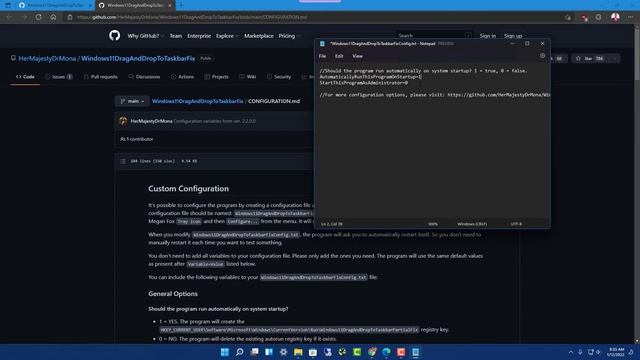Image resolution: width=640 pixels, height=360 pixels.
Task: Open the extensions icon beside the avatar
Action: [598, 17]
